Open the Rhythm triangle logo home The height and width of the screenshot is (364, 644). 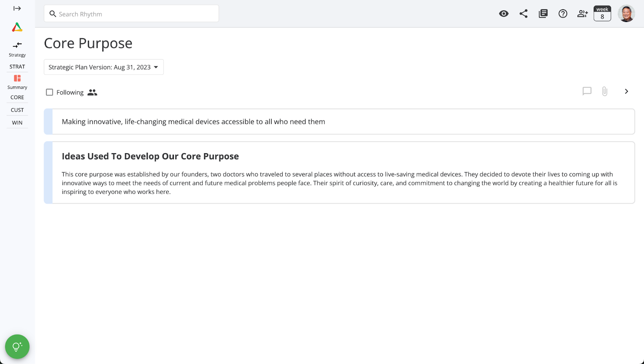click(x=17, y=27)
